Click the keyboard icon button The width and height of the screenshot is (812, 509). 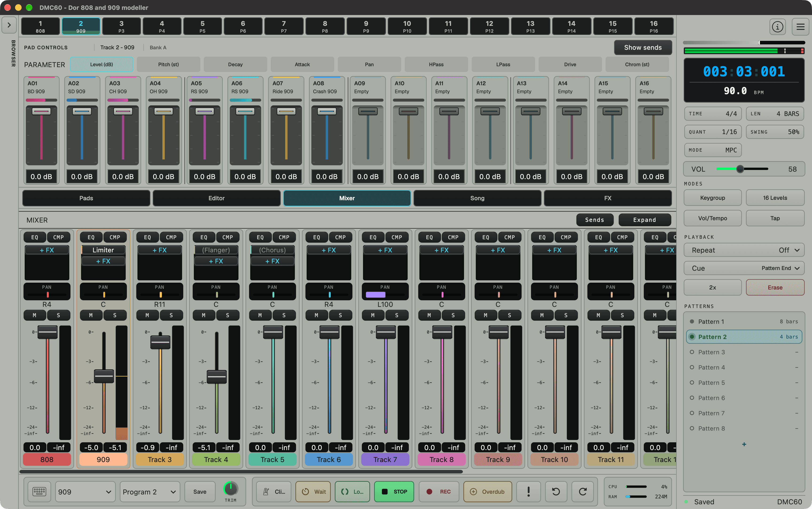point(39,491)
